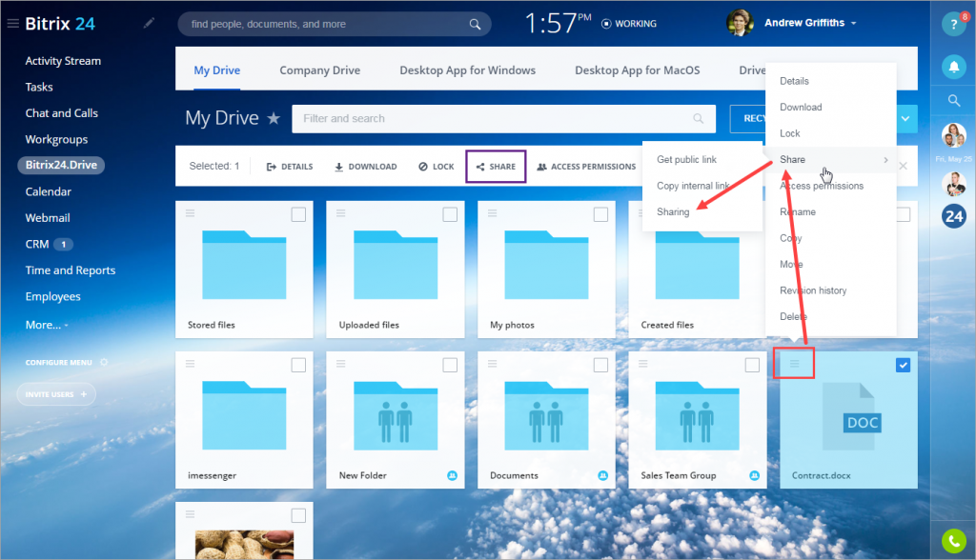This screenshot has height=560, width=976.
Task: Click the global search input field
Action: 335,24
